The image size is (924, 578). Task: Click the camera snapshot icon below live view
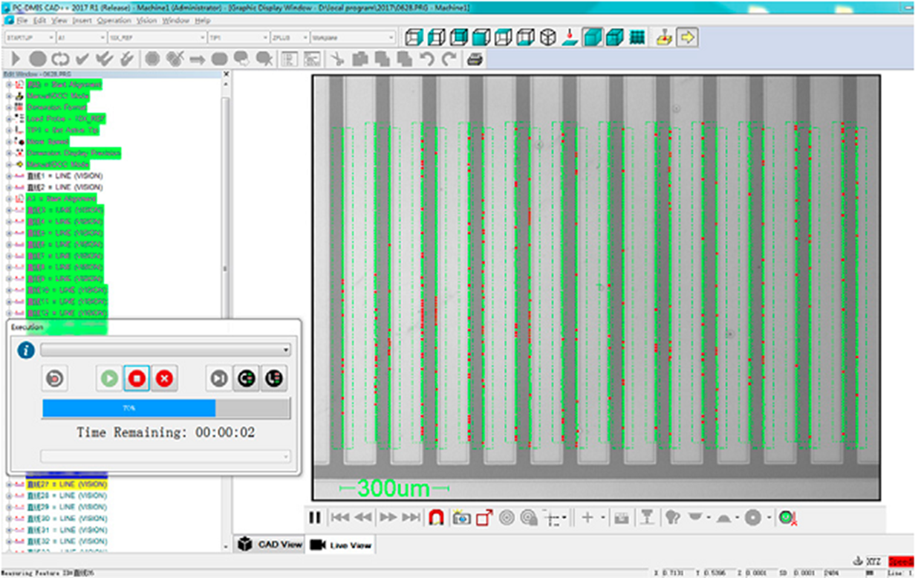(461, 518)
